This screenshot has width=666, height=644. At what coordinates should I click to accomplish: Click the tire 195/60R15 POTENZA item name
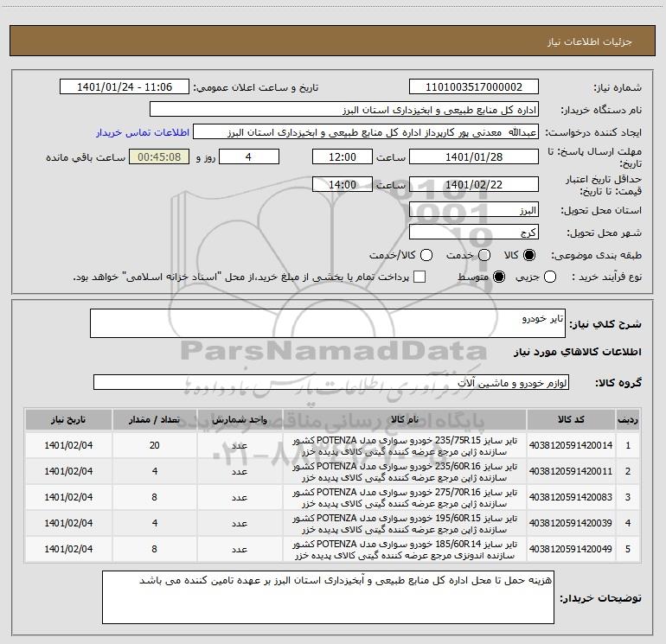coord(405,524)
